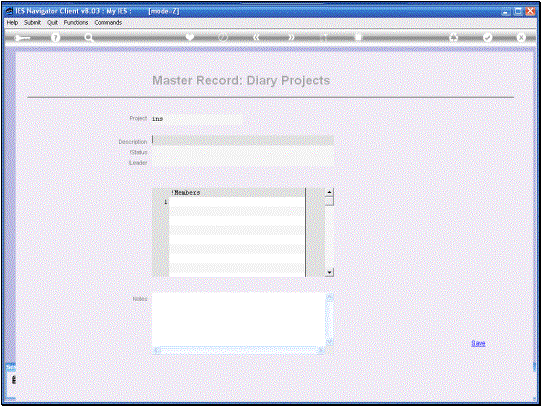Go to next record with double-right arrows

pos(291,37)
